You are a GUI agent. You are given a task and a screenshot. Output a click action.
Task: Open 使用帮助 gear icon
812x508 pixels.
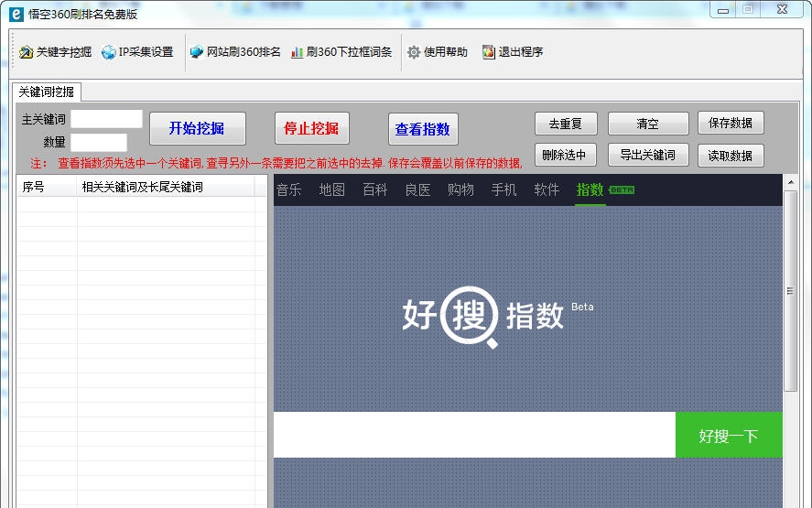click(413, 52)
